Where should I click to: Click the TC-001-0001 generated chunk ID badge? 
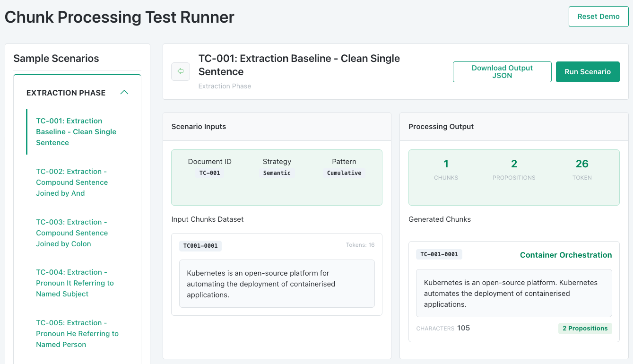[439, 254]
